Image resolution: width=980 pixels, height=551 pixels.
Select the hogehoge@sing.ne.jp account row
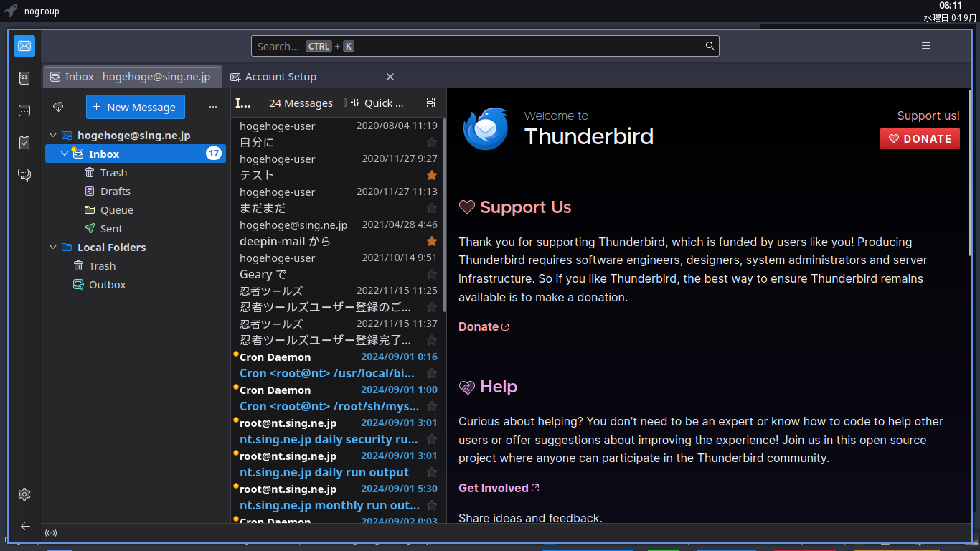pos(136,136)
